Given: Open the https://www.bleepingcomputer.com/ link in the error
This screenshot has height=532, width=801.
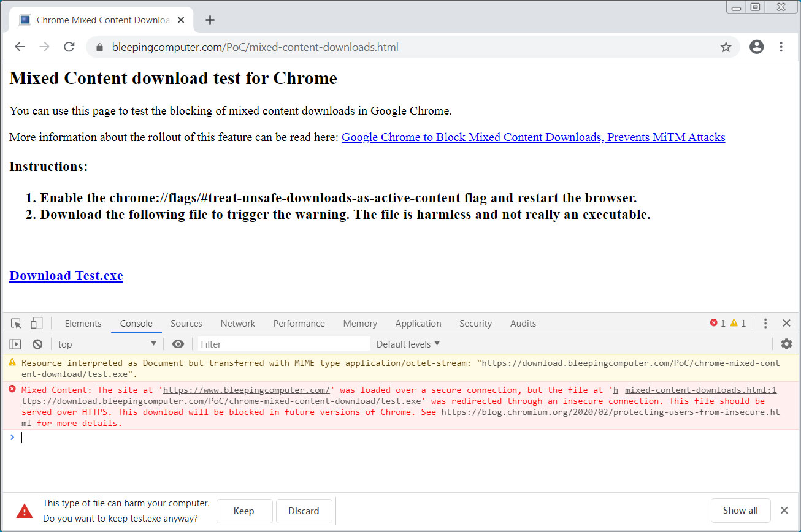Looking at the screenshot, I should tap(247, 390).
